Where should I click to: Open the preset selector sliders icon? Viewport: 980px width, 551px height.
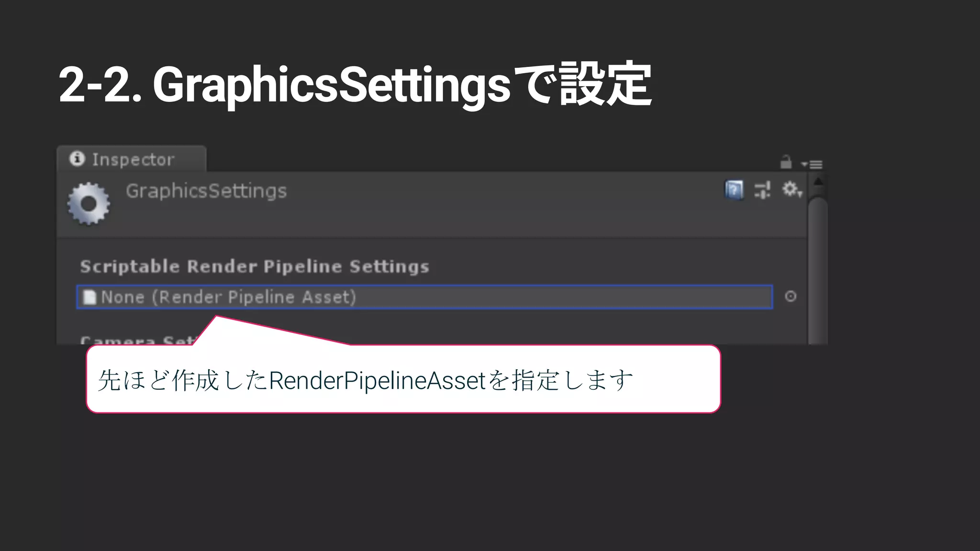tap(762, 190)
